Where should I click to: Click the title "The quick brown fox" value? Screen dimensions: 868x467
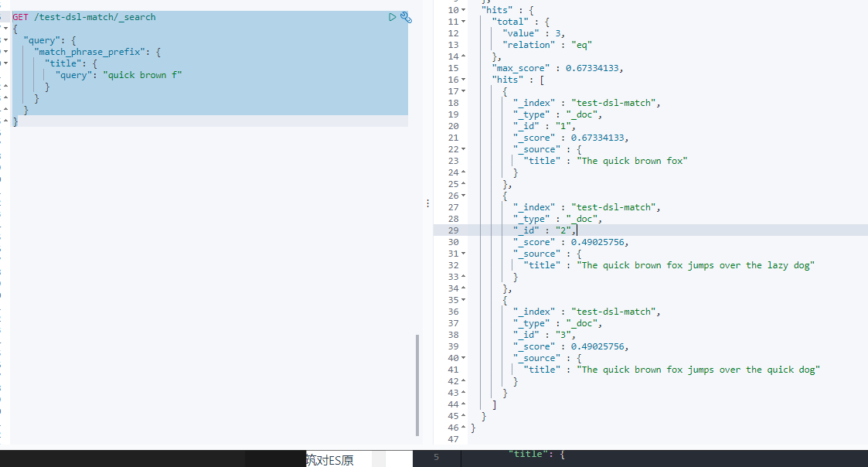click(x=631, y=161)
